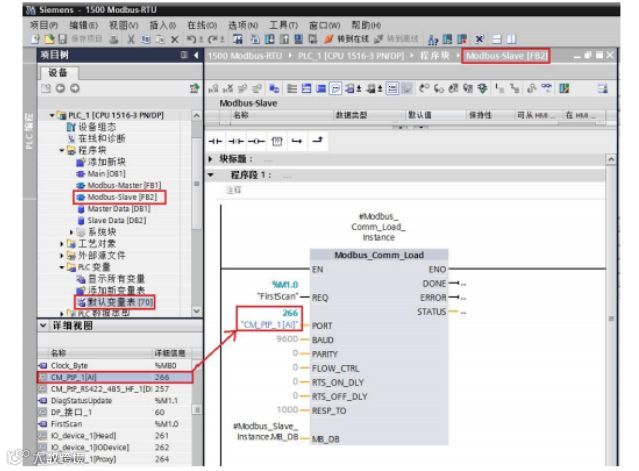Collapse the 程序块 folder

[x=62, y=150]
